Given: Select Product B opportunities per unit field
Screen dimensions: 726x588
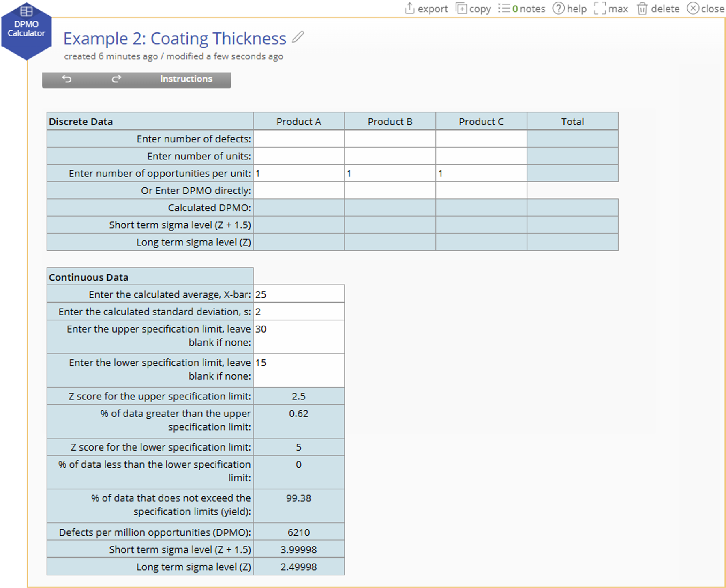Looking at the screenshot, I should pos(390,173).
